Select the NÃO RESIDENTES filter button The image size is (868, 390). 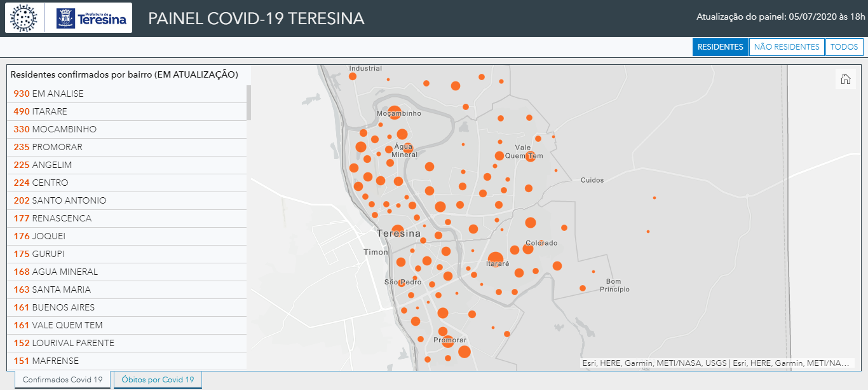click(787, 47)
